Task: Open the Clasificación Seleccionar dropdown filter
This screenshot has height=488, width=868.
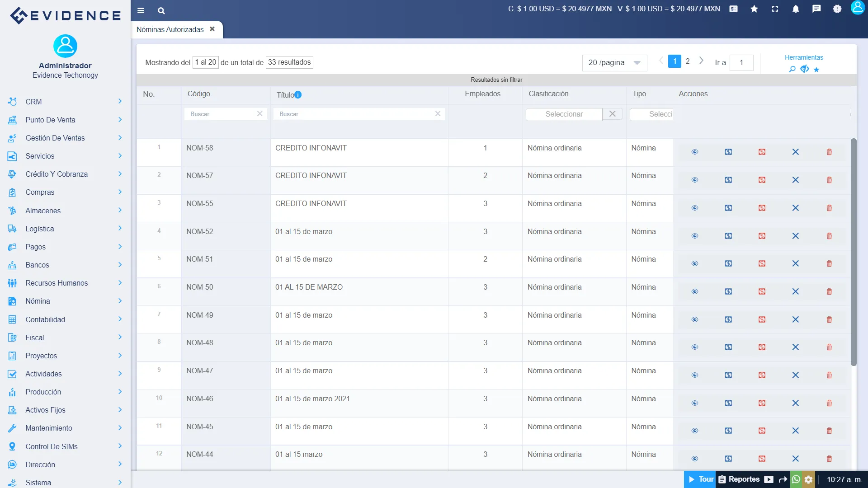Action: point(564,114)
